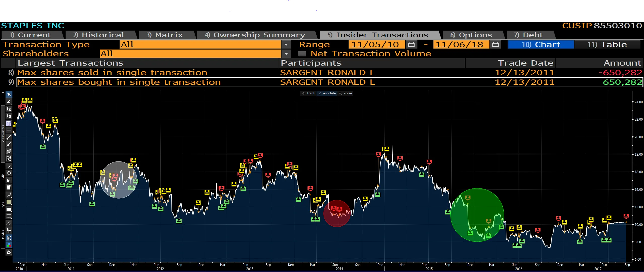Switch to the Table view
This screenshot has width=644, height=272.
[607, 45]
